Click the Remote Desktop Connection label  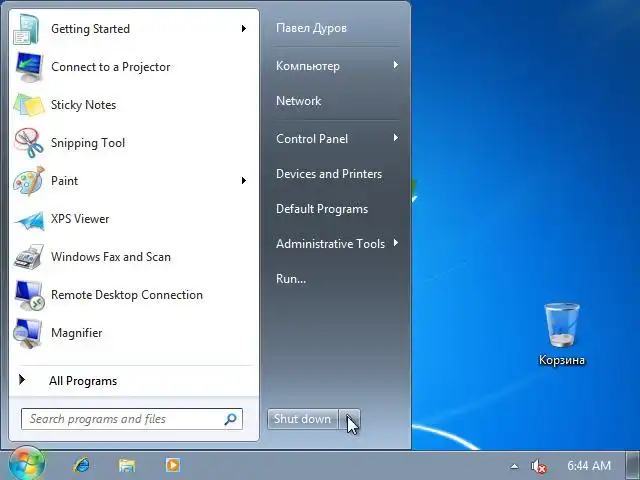[127, 295]
